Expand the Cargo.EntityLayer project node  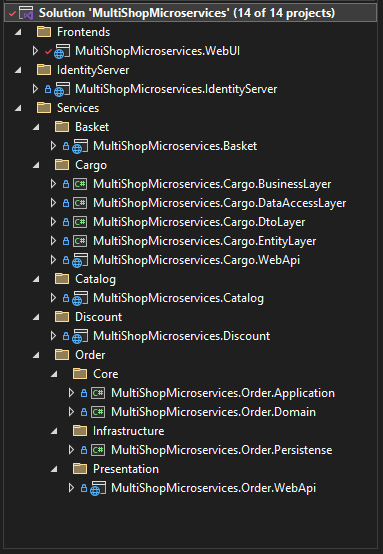click(53, 241)
